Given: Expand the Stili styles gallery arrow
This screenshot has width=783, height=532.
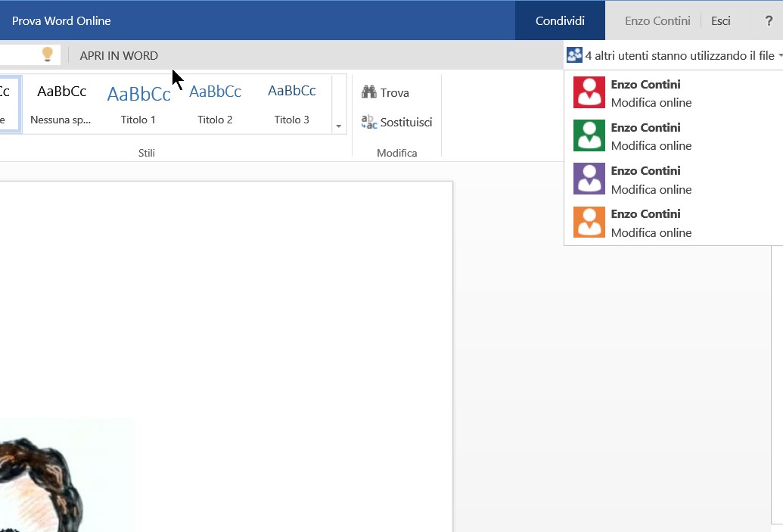Looking at the screenshot, I should (x=339, y=126).
